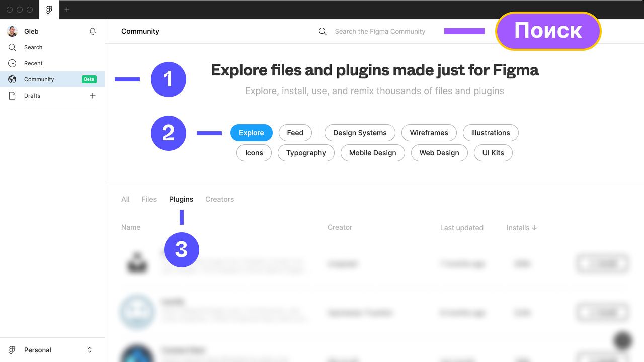Filter by Illustrations category
644x362 pixels.
pos(491,133)
